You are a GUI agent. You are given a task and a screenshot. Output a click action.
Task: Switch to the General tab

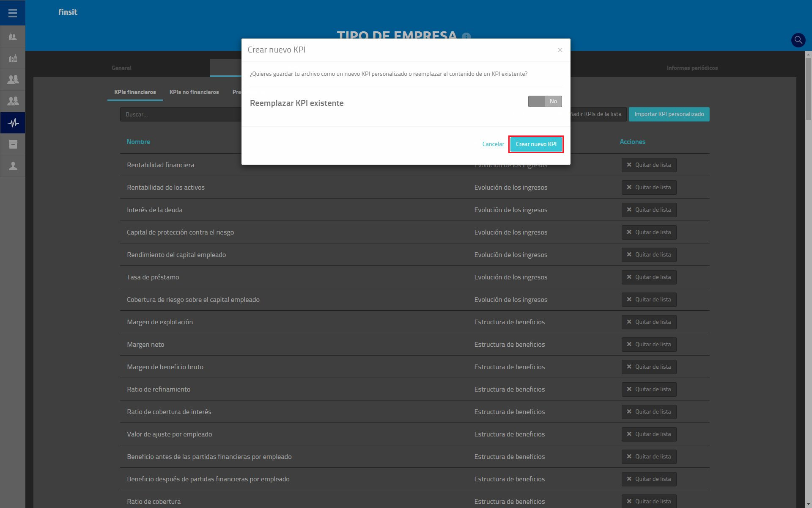click(121, 68)
